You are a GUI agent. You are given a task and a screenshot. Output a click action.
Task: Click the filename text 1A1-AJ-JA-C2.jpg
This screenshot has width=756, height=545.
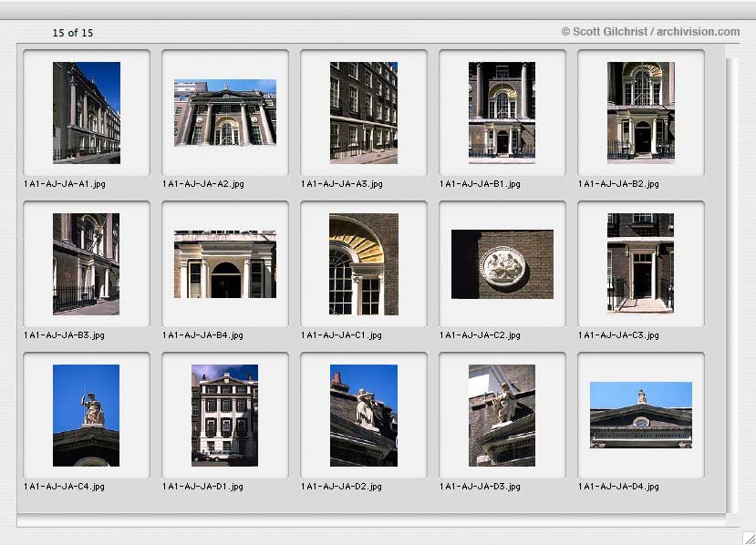point(481,334)
